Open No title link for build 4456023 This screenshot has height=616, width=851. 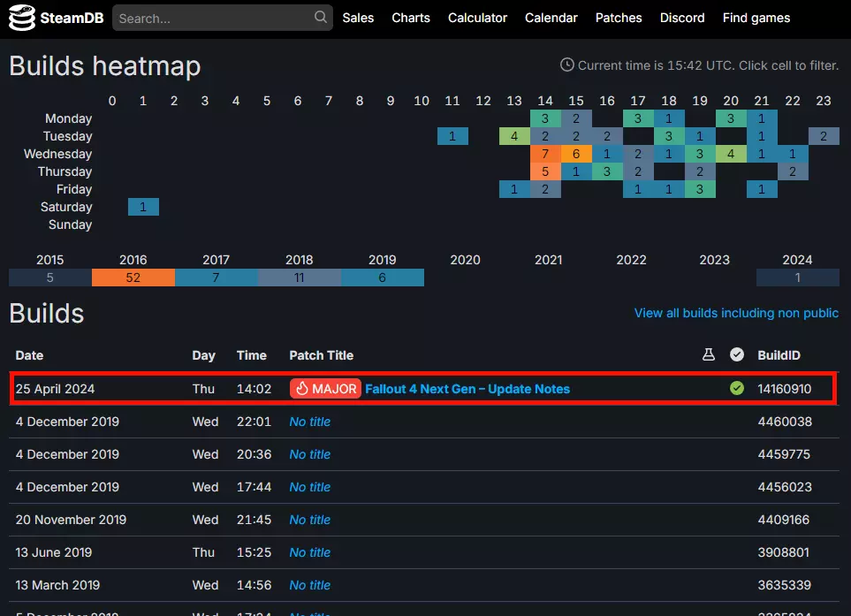coord(310,487)
